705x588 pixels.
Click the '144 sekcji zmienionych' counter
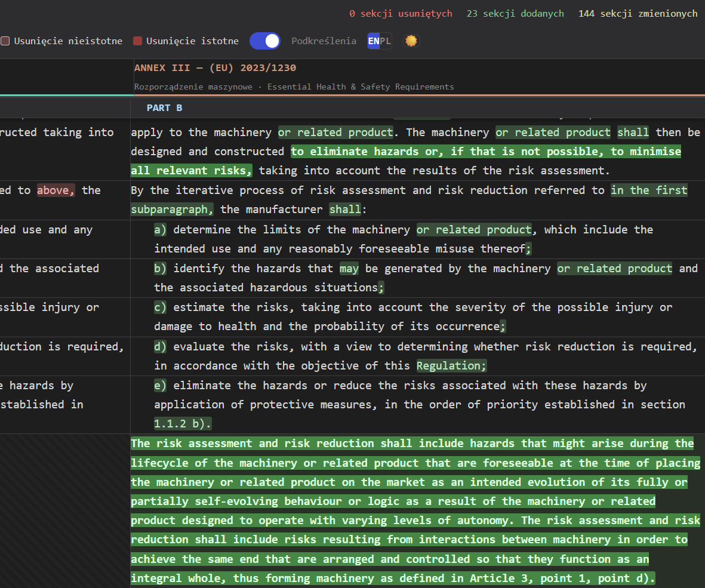(638, 13)
